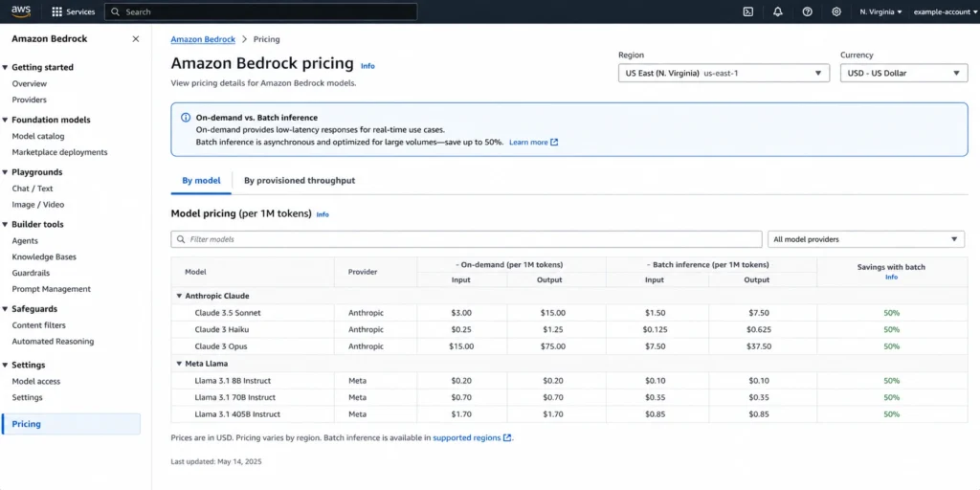Open Guardrails in sidebar
Screen dimensions: 980x490
pos(31,273)
